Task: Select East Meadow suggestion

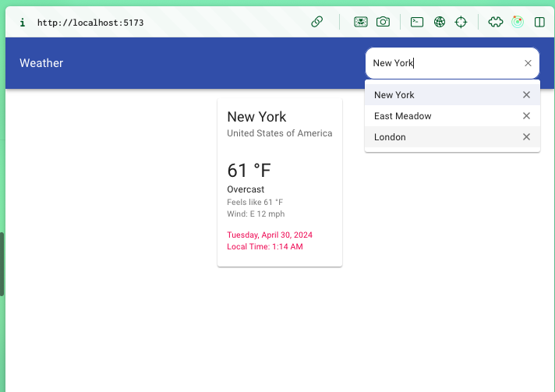Action: 452,115
